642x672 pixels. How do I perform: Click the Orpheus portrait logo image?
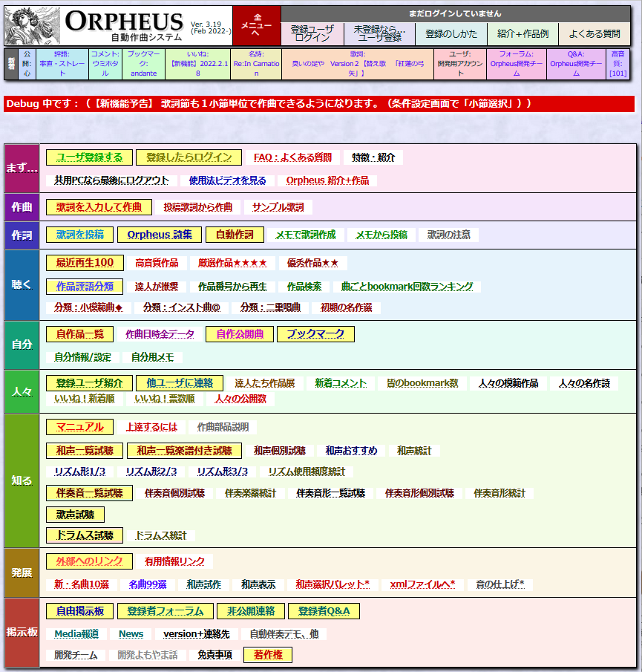[33, 26]
